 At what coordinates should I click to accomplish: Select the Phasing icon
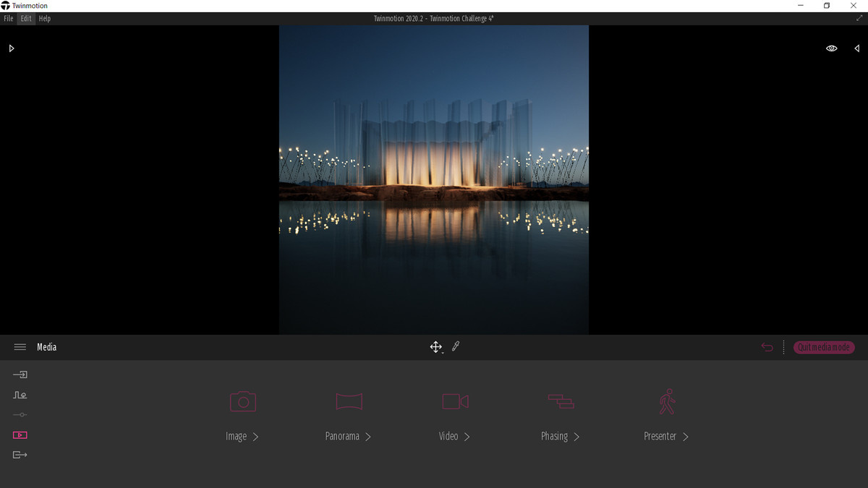[x=561, y=401]
